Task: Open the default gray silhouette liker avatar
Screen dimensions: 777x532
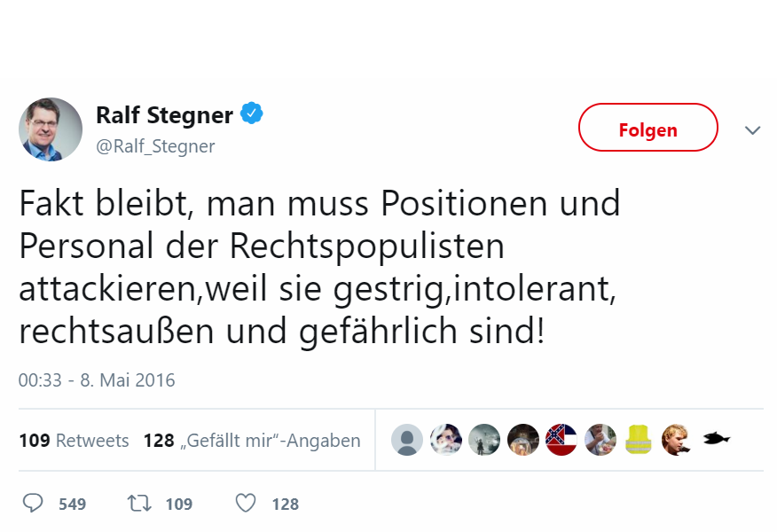Action: [407, 440]
